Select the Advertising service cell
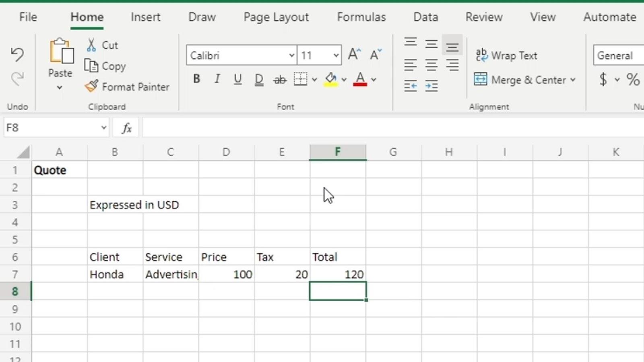Screen dimensions: 644x362 [x=171, y=274]
